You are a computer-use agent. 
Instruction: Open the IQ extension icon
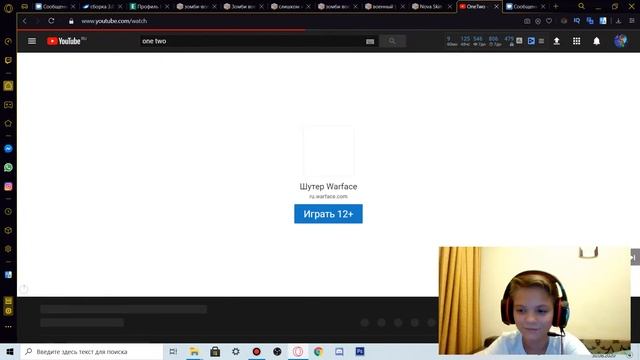click(576, 20)
